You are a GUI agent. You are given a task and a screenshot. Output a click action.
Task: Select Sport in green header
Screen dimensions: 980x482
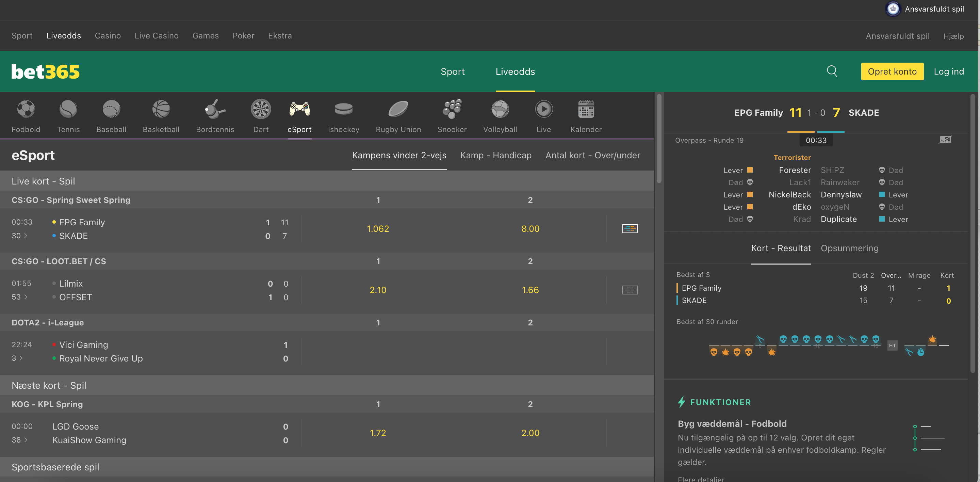pos(453,71)
